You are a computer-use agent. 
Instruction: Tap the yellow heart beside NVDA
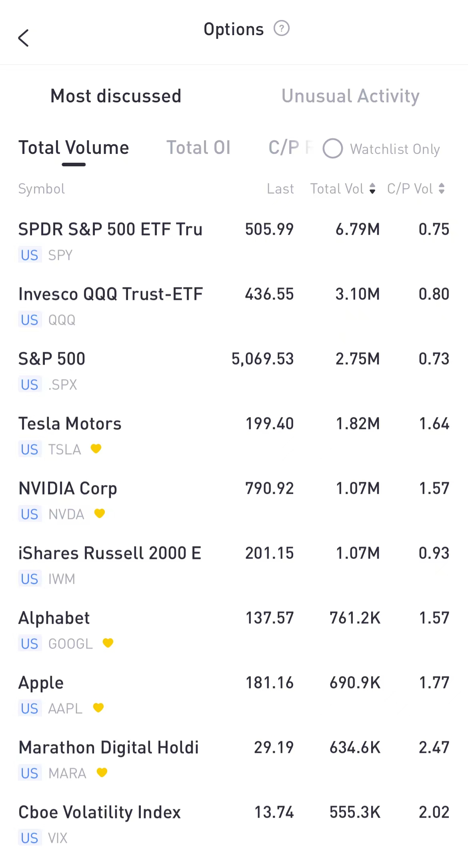coord(99,513)
